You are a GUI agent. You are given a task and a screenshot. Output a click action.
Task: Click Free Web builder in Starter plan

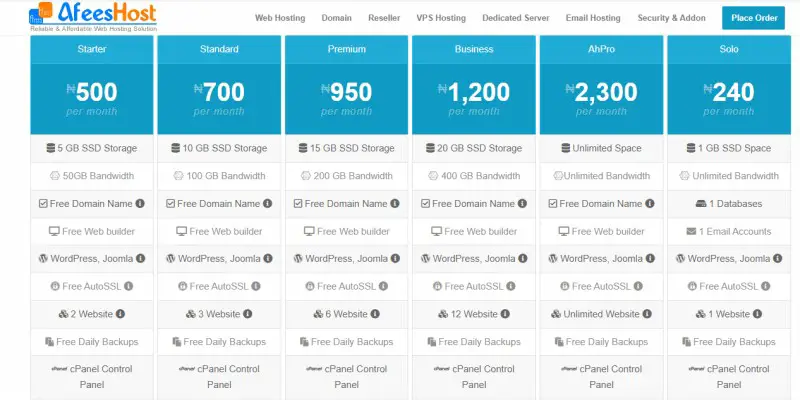[98, 231]
